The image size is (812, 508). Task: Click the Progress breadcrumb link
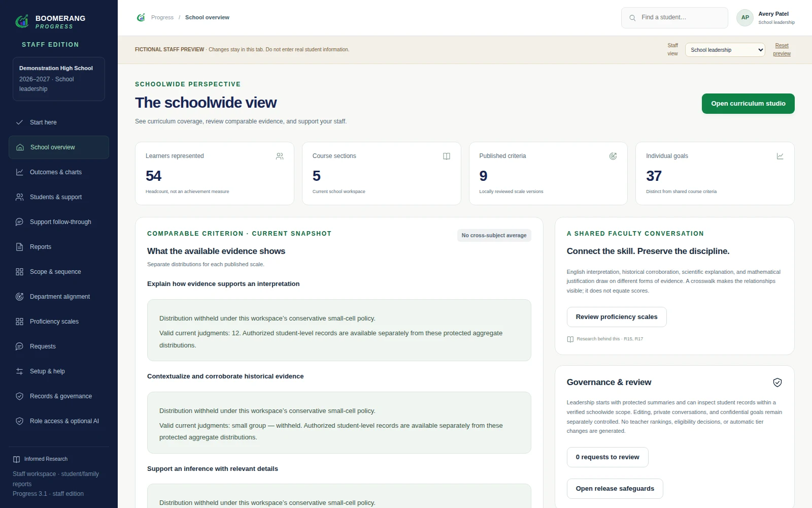[x=162, y=17]
